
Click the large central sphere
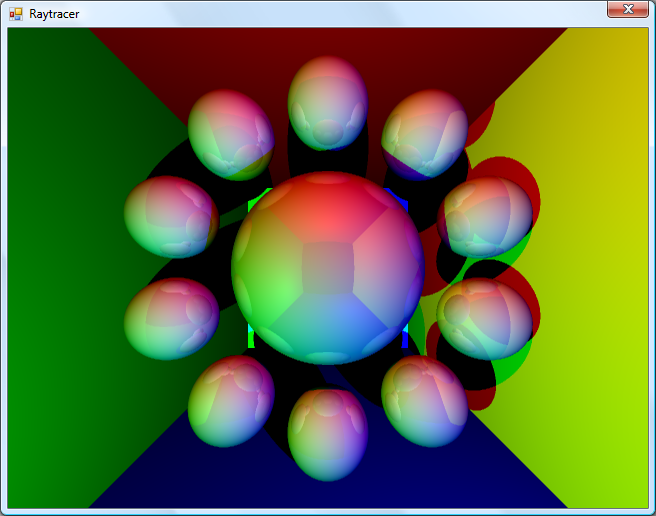(328, 267)
